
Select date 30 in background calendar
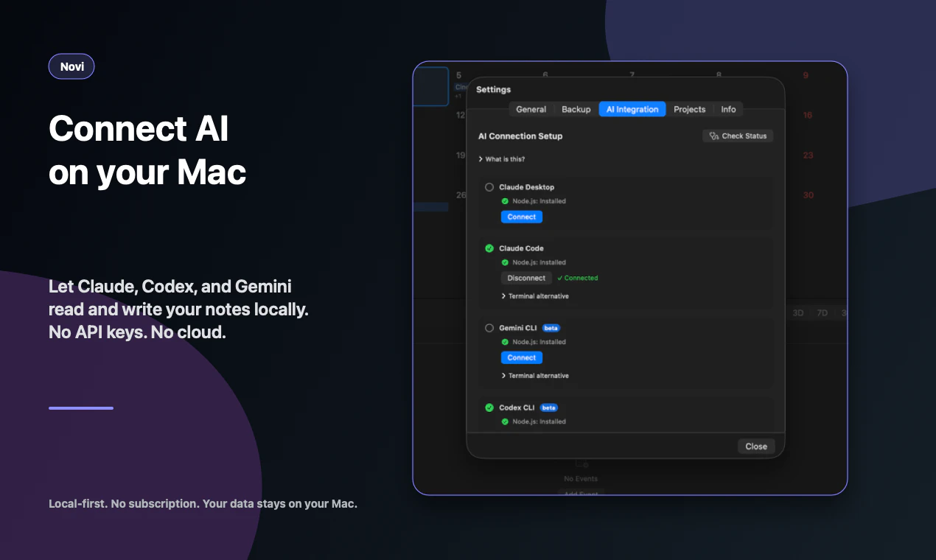[808, 195]
